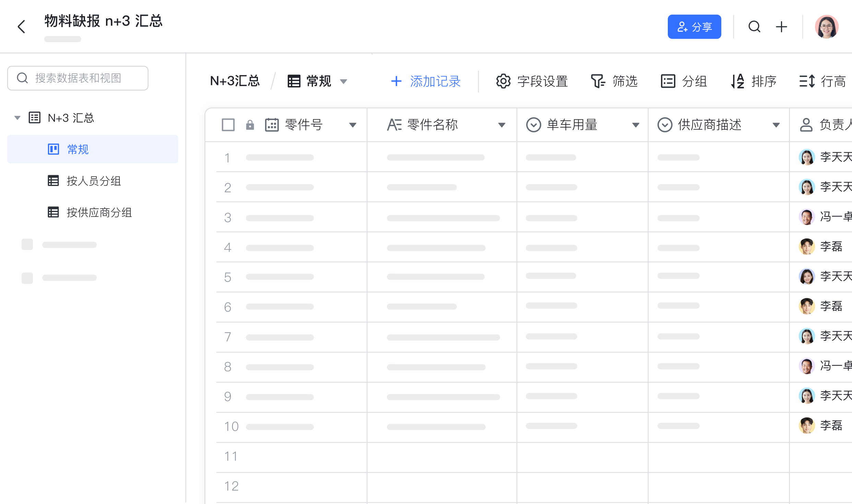This screenshot has height=504, width=852.
Task: Switch to the 按供应商分组 view
Action: coord(99,212)
